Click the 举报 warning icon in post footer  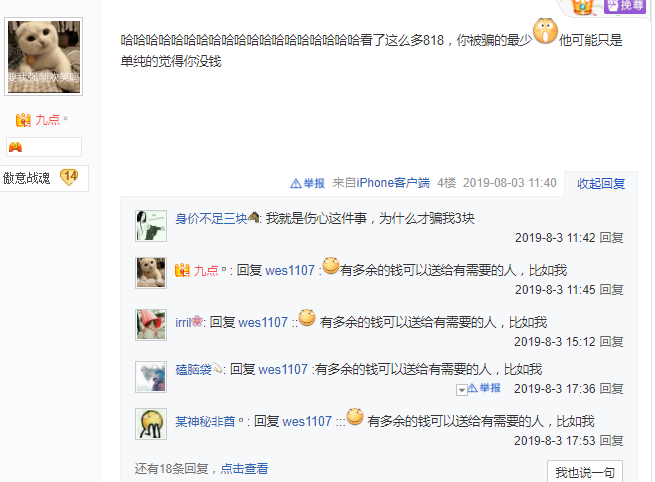click(x=295, y=183)
